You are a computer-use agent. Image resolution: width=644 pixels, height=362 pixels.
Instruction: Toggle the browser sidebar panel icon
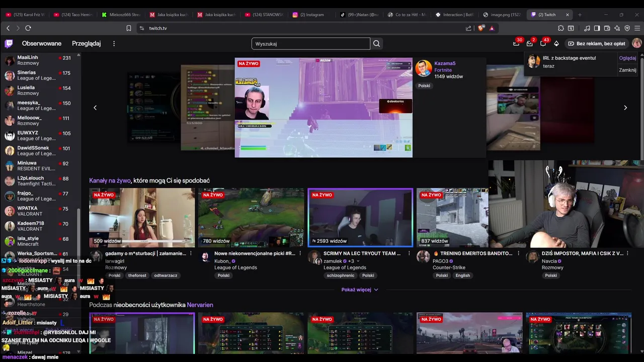597,28
